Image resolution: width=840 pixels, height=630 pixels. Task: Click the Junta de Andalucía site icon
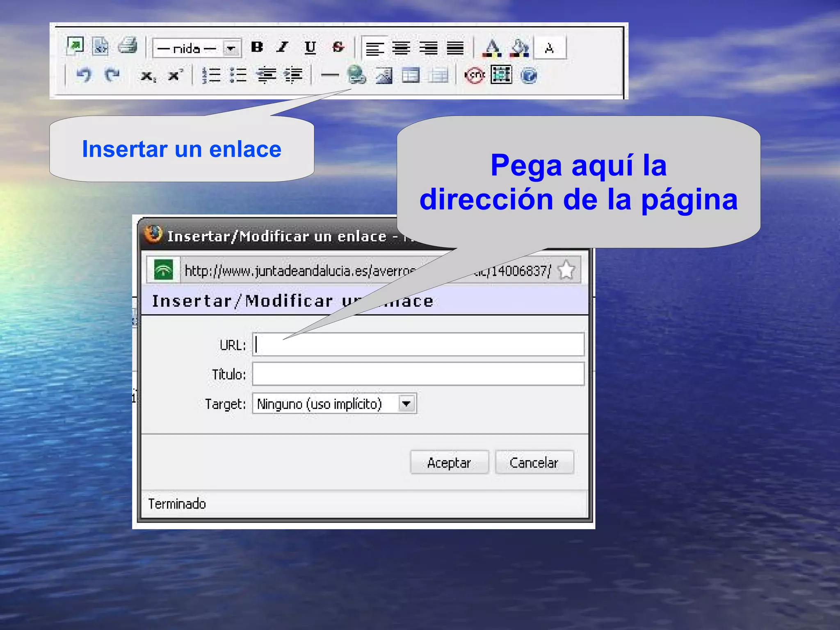click(163, 270)
